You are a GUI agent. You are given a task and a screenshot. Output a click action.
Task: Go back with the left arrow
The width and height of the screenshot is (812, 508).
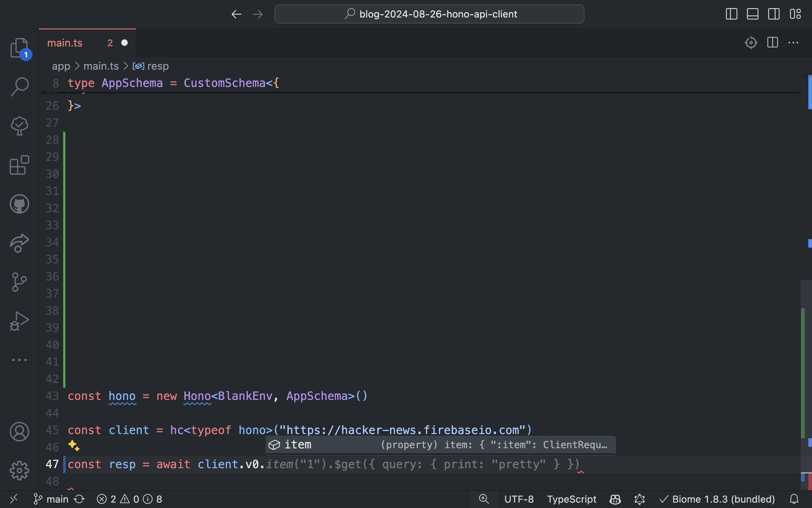pos(237,14)
